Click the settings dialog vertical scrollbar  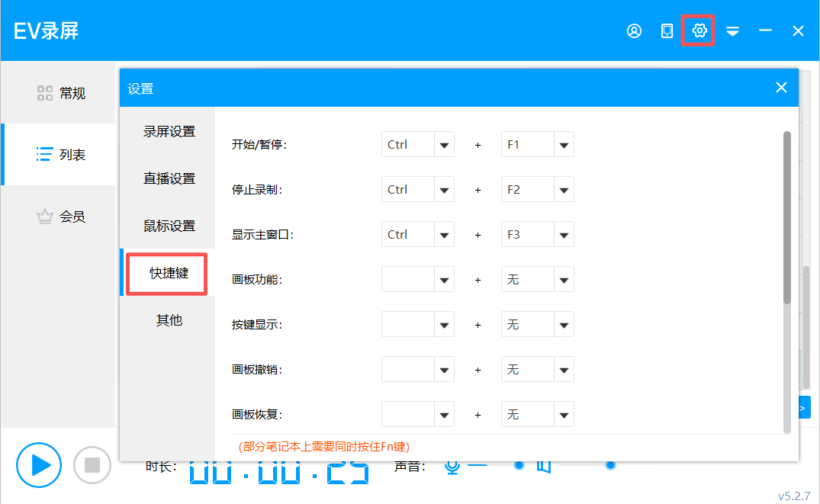pos(787,217)
